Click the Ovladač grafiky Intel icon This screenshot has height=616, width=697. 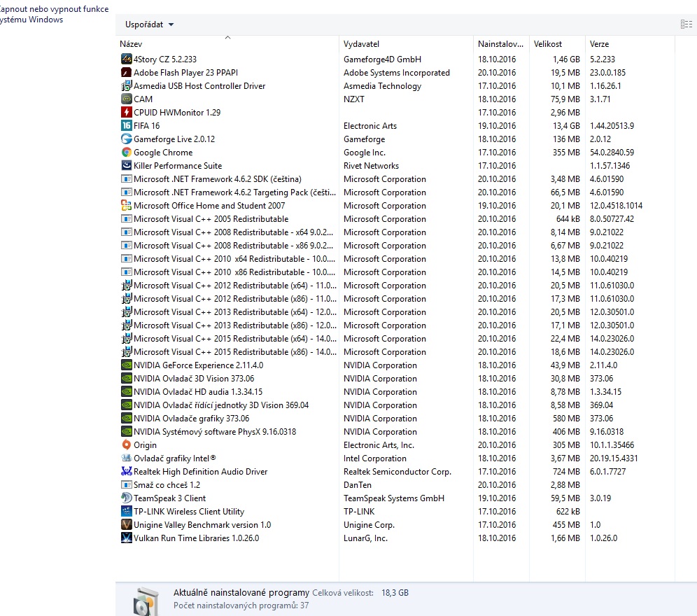tap(126, 458)
